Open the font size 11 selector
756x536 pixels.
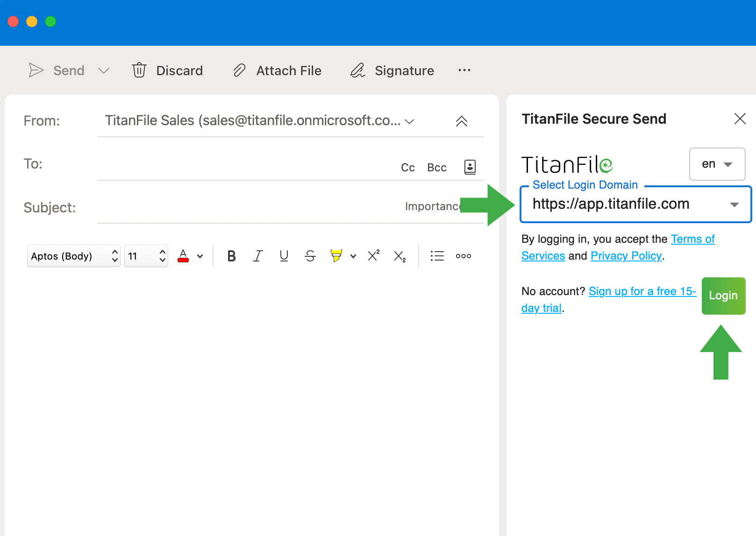tap(146, 256)
